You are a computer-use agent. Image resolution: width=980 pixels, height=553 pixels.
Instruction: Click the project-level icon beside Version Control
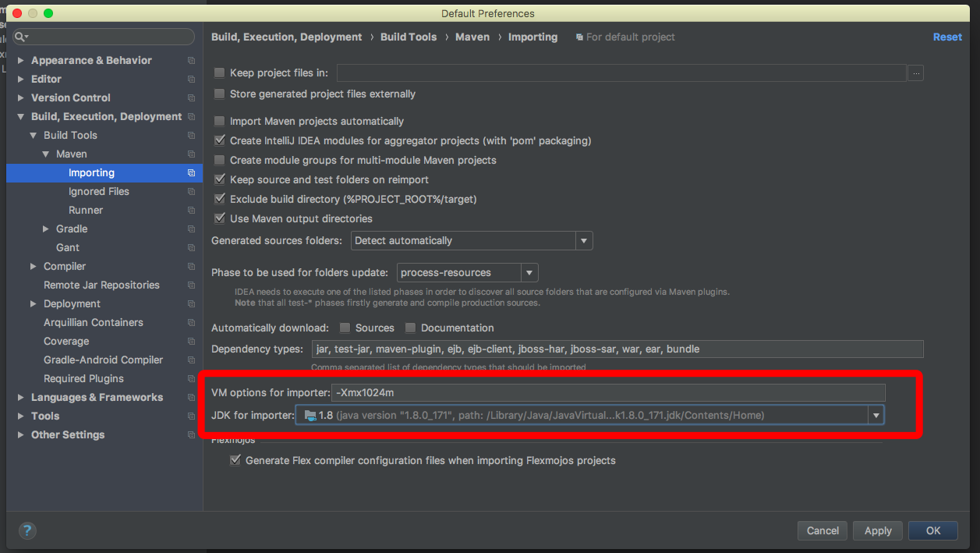click(191, 98)
